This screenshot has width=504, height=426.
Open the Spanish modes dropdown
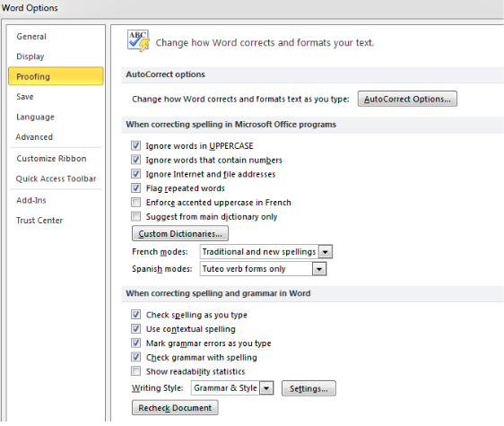point(263,269)
